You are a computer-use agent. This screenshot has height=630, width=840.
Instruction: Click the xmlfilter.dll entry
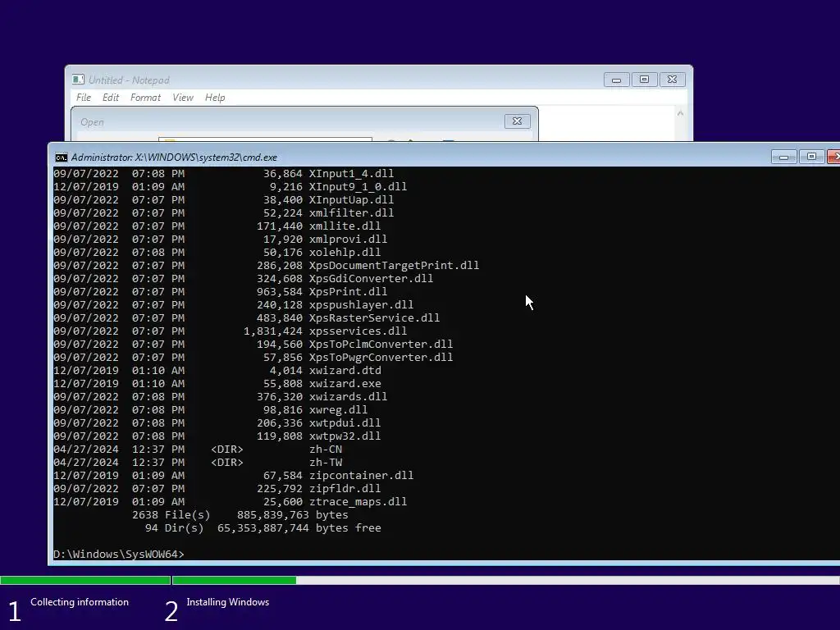(x=351, y=212)
